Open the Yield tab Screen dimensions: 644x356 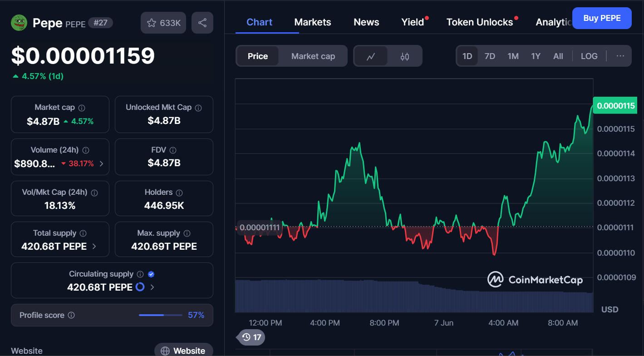[413, 22]
